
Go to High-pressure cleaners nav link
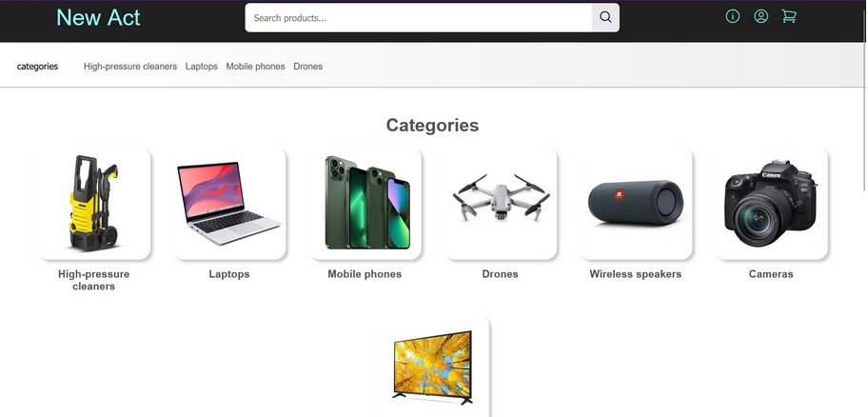(x=130, y=67)
